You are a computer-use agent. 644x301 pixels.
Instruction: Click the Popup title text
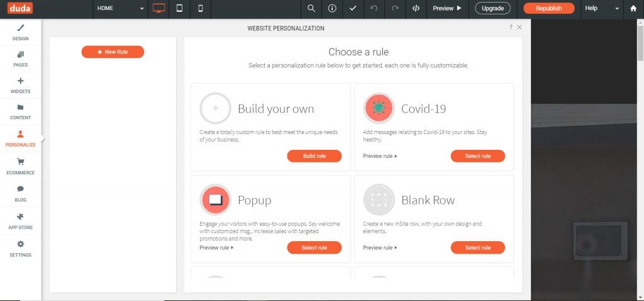tap(255, 201)
